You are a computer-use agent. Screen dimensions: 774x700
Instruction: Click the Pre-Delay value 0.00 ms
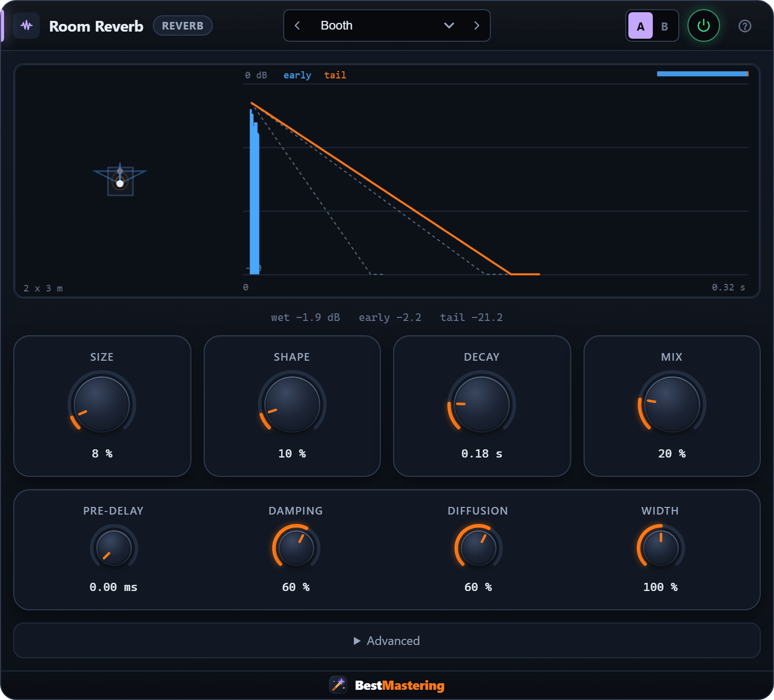tap(114, 587)
